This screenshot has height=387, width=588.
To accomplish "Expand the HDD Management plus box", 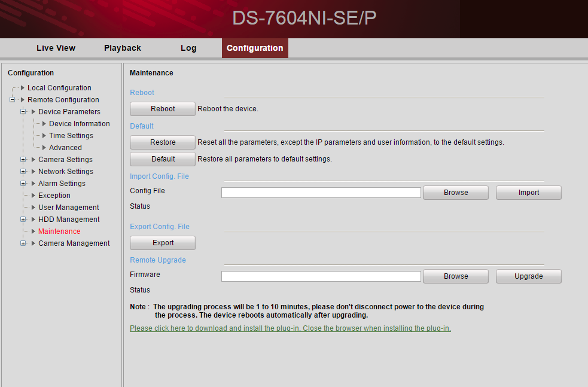I will coord(23,220).
